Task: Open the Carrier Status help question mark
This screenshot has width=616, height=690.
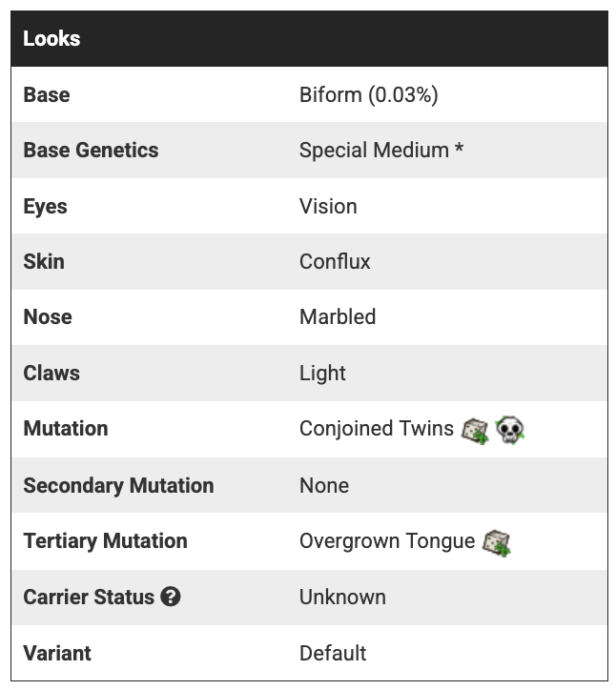Action: pyautogui.click(x=171, y=598)
